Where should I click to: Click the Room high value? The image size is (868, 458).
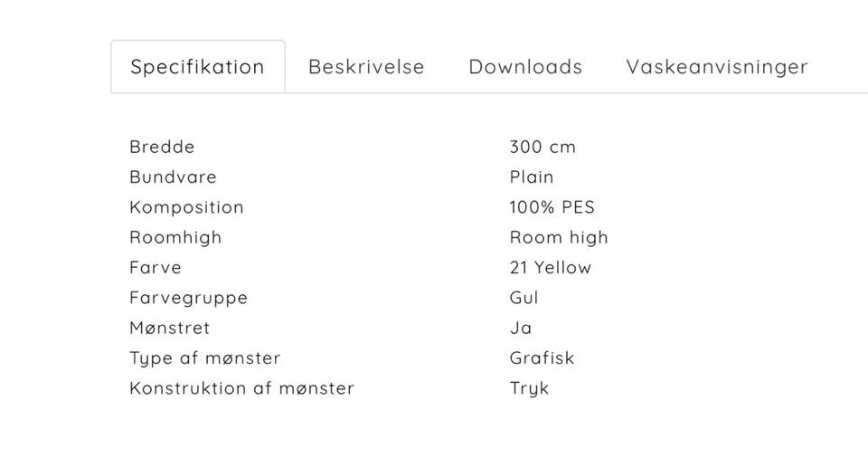click(x=559, y=237)
